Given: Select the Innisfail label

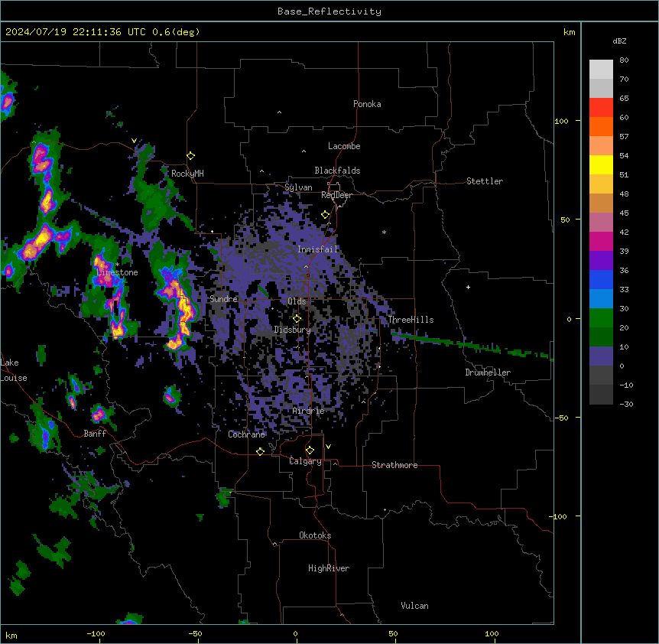Looking at the screenshot, I should coord(318,249).
